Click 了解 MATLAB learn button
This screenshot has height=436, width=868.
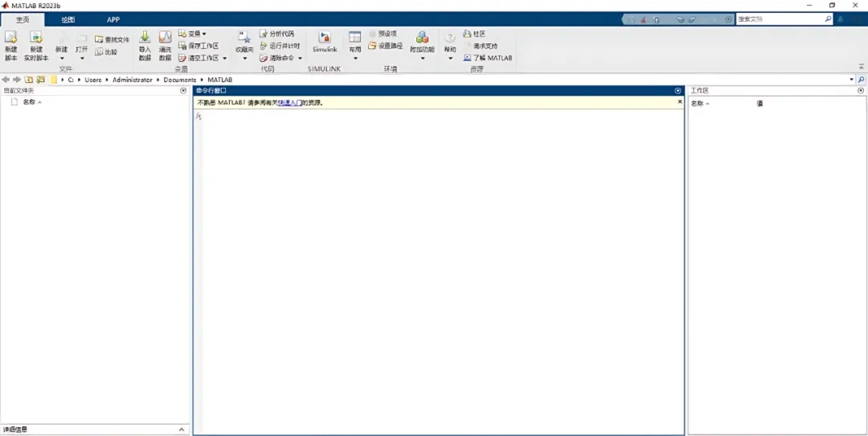(x=488, y=58)
